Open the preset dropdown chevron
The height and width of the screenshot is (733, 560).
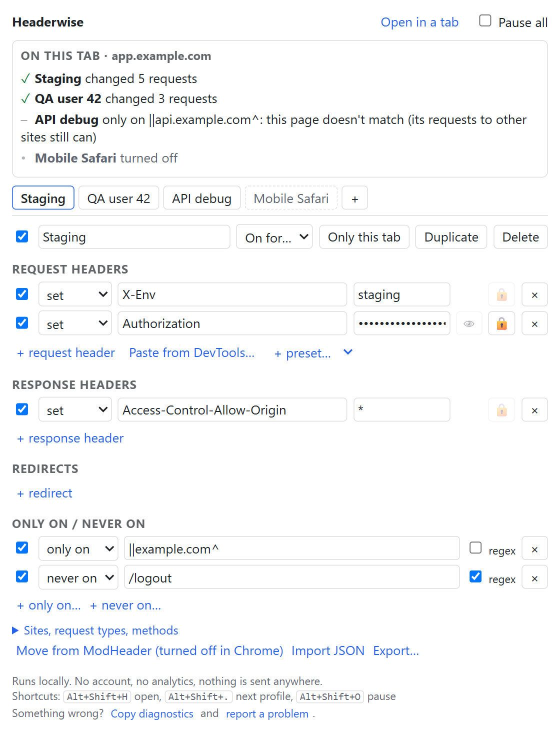[x=348, y=352]
